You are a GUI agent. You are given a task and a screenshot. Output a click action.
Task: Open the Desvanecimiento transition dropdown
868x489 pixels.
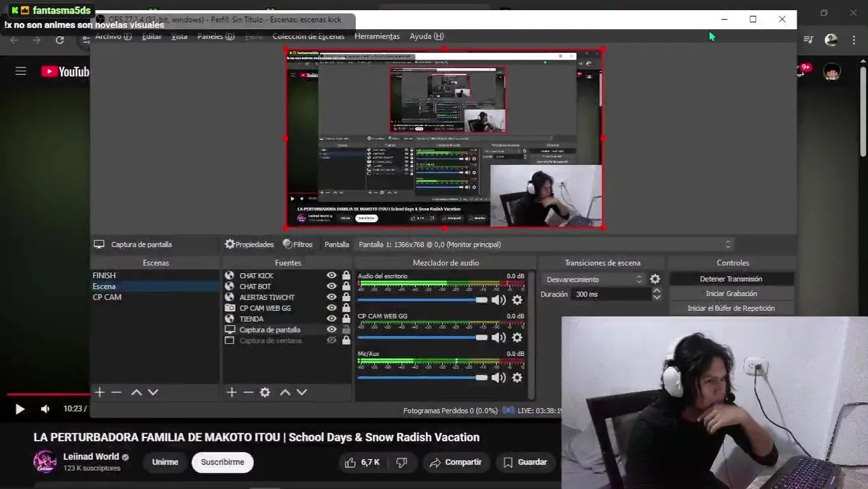(592, 279)
